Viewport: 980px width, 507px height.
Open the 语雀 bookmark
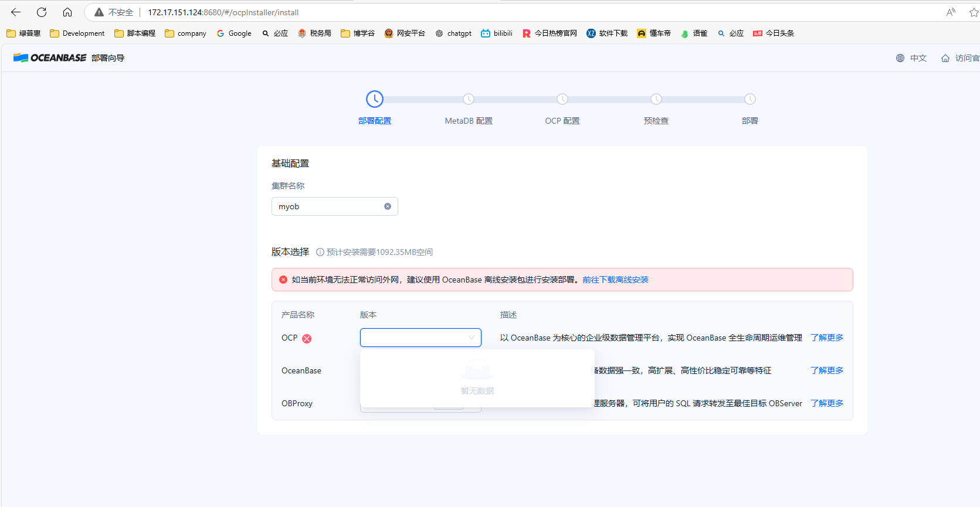[694, 33]
